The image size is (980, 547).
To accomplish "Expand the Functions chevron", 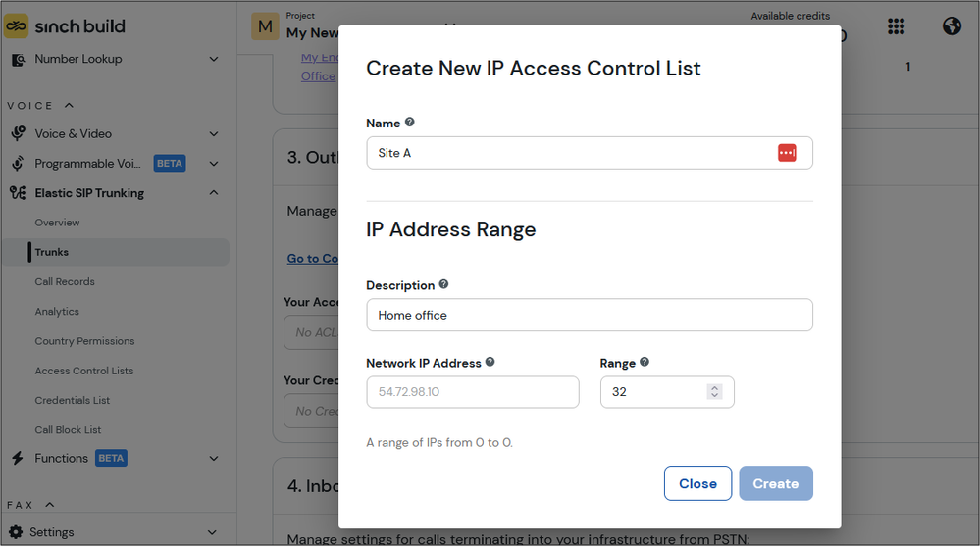I will [x=214, y=459].
